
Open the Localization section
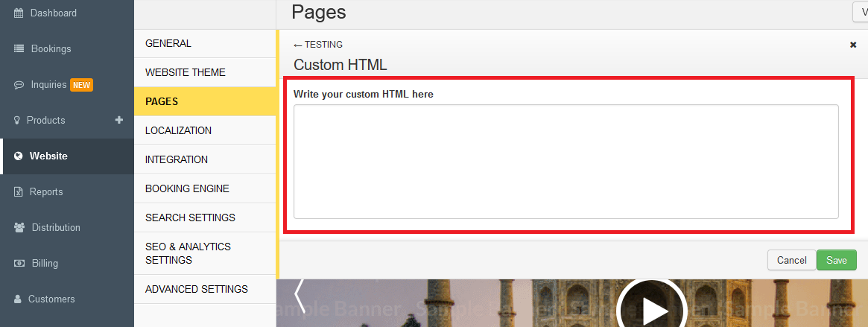pos(178,130)
